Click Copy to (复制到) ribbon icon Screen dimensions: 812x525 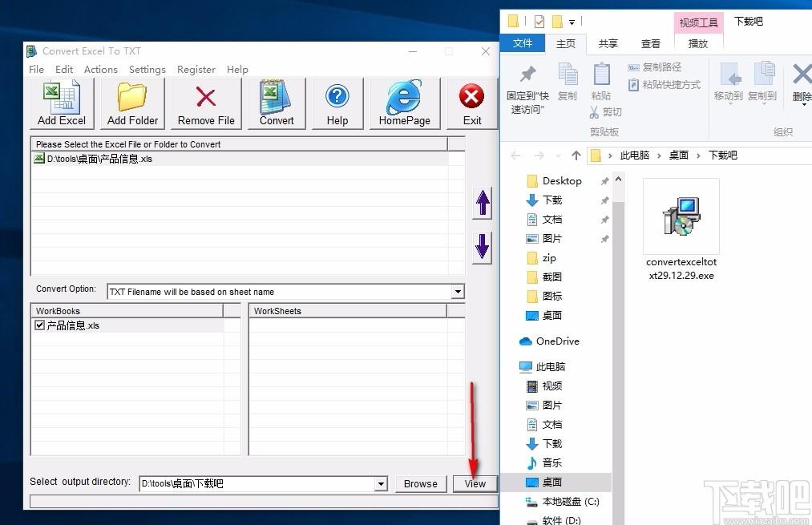pos(763,74)
